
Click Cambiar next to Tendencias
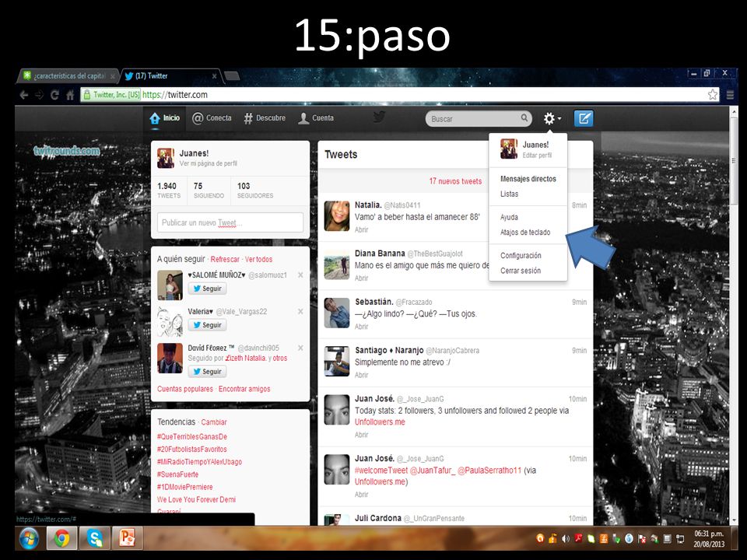point(214,422)
